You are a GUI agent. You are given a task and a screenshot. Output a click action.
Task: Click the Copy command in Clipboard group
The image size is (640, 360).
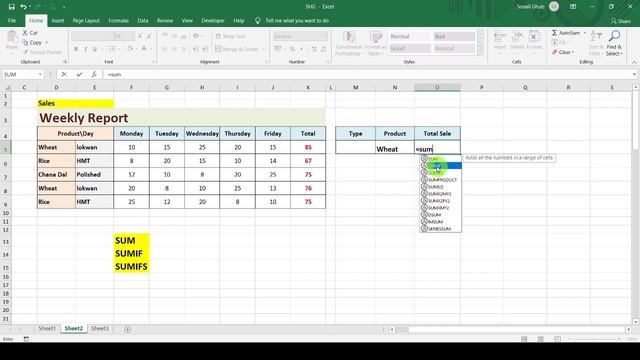pos(32,42)
